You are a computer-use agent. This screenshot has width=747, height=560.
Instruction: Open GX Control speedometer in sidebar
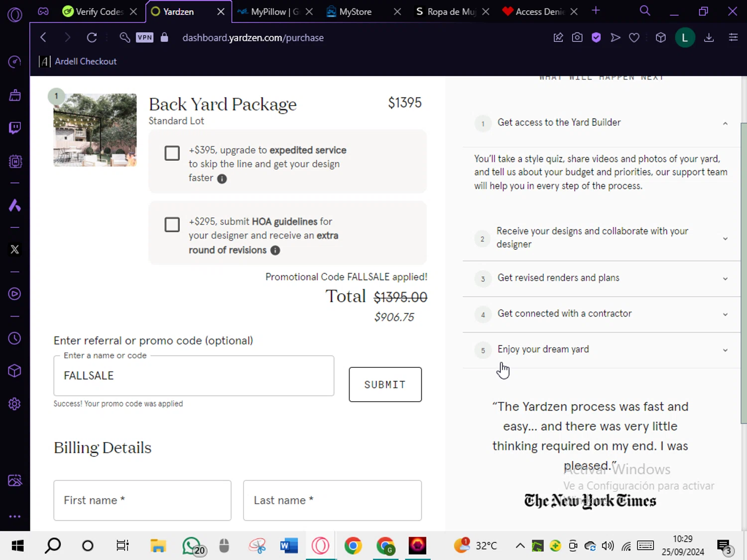point(15,62)
